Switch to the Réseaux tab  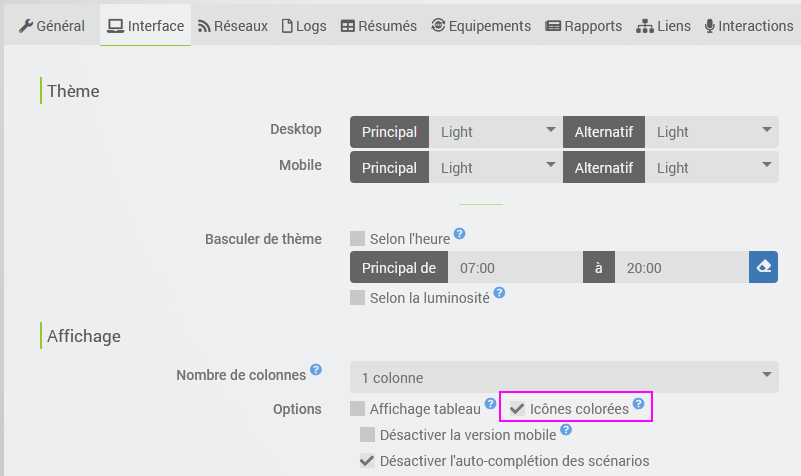(233, 26)
